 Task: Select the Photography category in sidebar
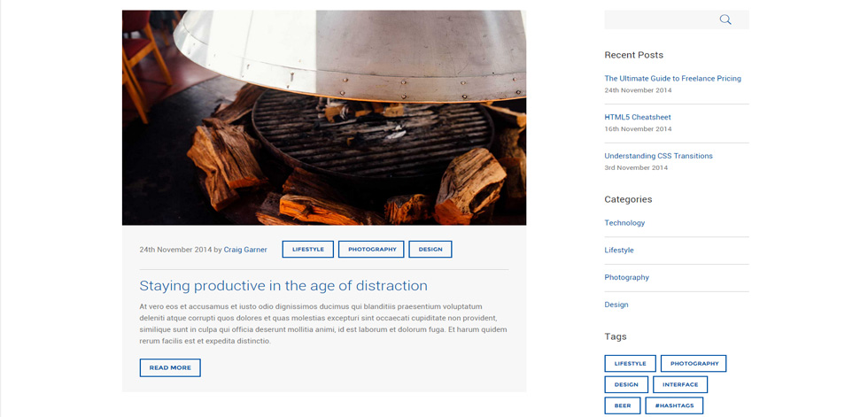point(627,277)
